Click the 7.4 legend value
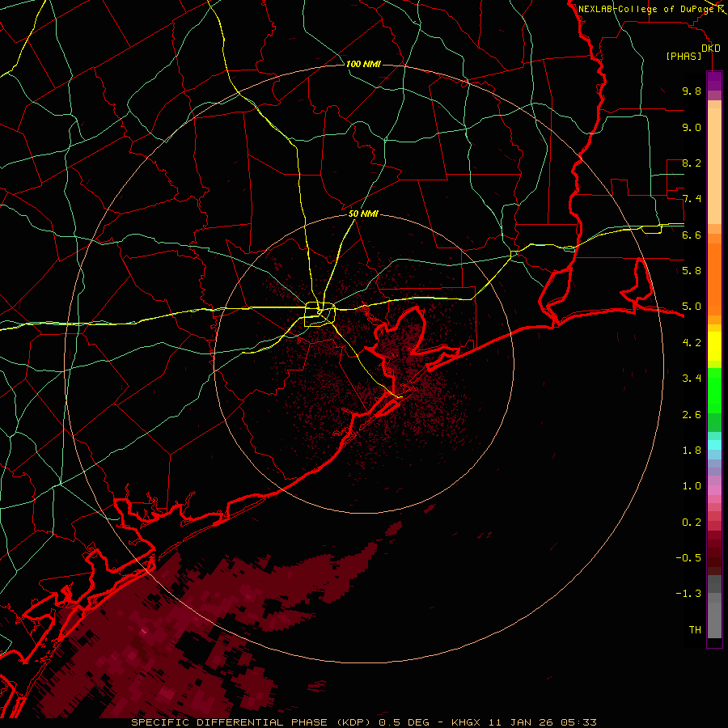This screenshot has width=728, height=728. 692,199
